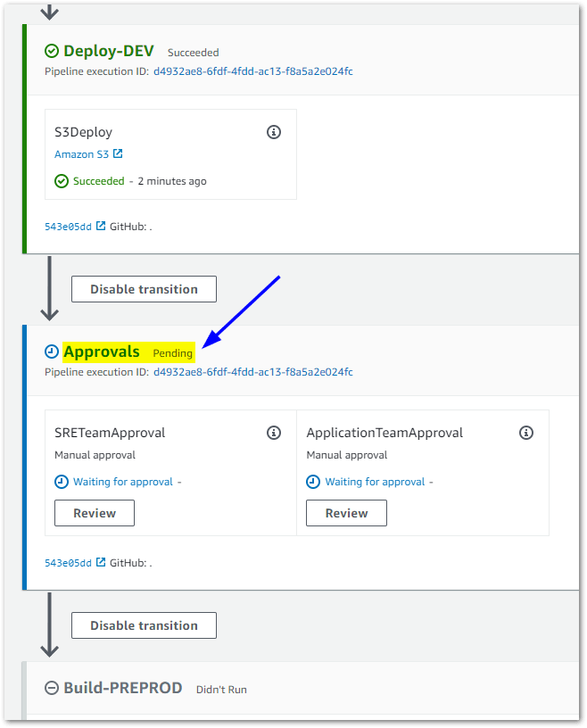Click ApplicationTeamApproval waiting for approval status

(x=375, y=482)
